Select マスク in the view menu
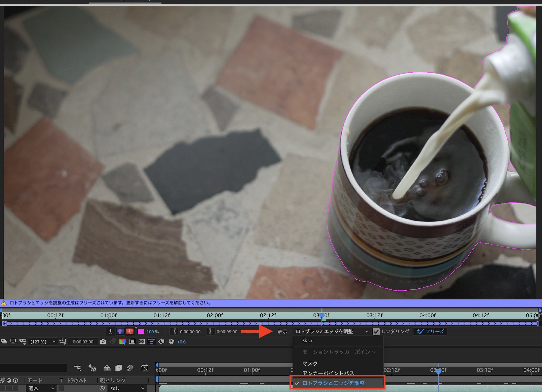Image resolution: width=542 pixels, height=392 pixels. [310, 364]
